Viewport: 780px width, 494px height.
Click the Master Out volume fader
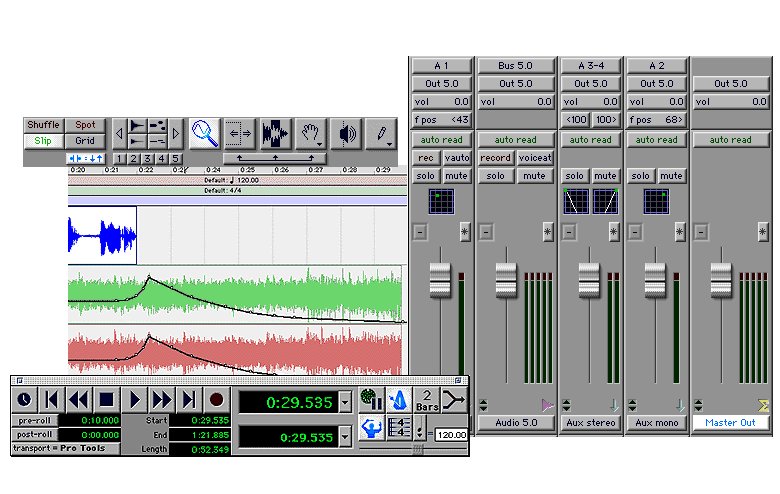click(x=721, y=280)
